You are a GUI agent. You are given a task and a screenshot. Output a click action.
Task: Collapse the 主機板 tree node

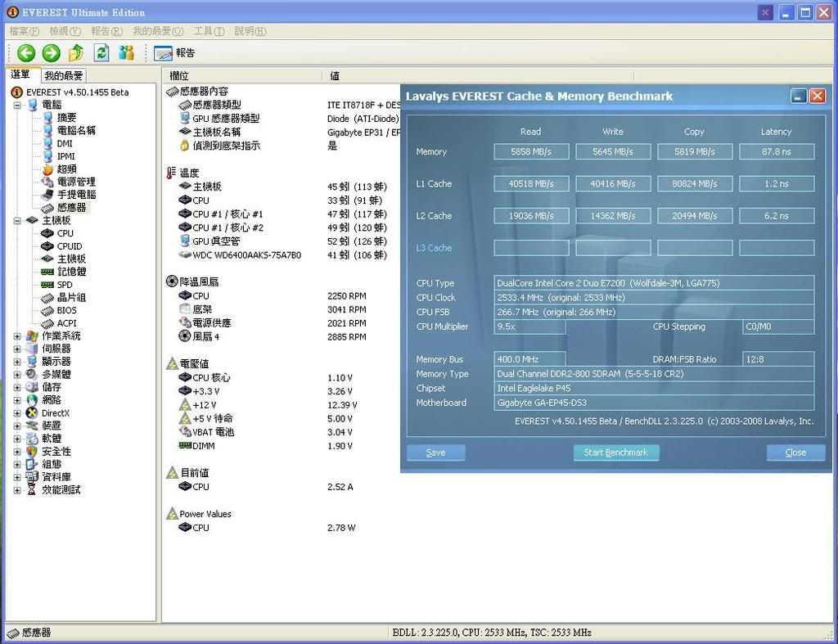17,221
